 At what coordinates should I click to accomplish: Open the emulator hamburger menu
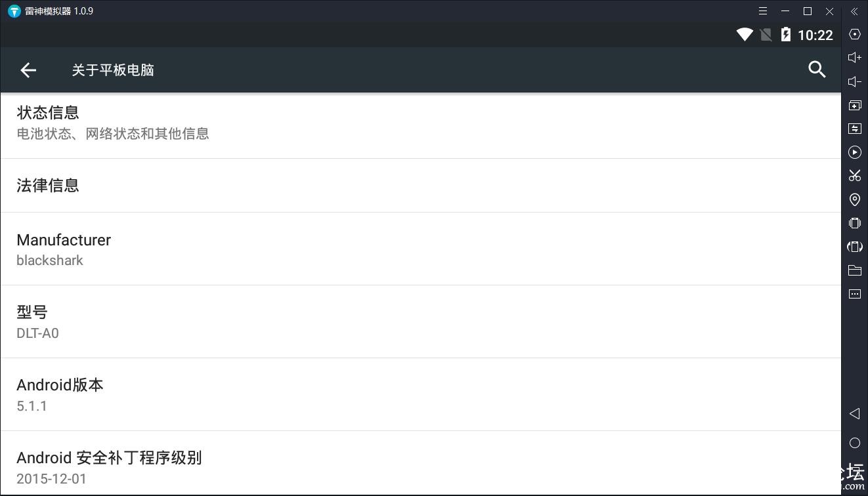[763, 11]
